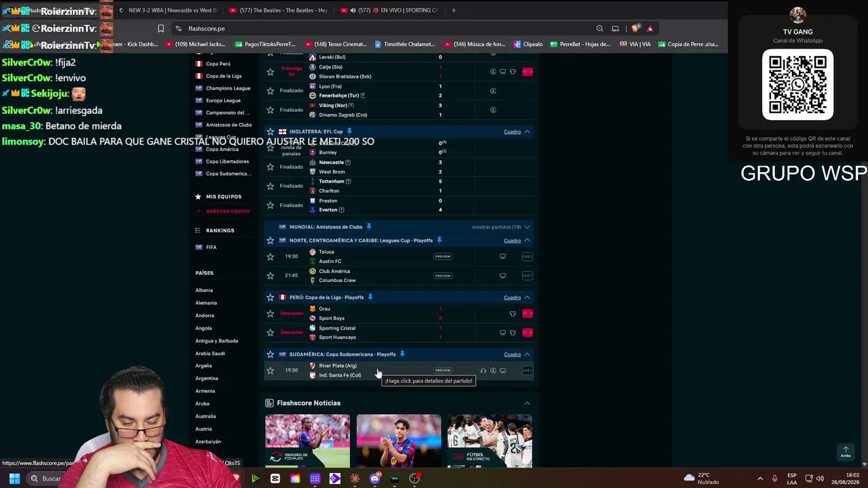This screenshot has width=868, height=488.
Task: Star the Tottenham vs Charlton match
Action: pos(270,186)
